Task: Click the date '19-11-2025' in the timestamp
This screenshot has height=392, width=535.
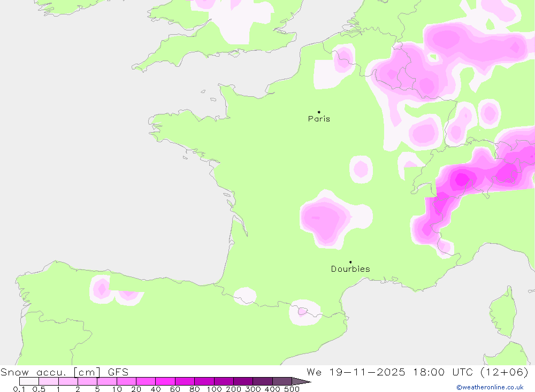Action: (367, 372)
